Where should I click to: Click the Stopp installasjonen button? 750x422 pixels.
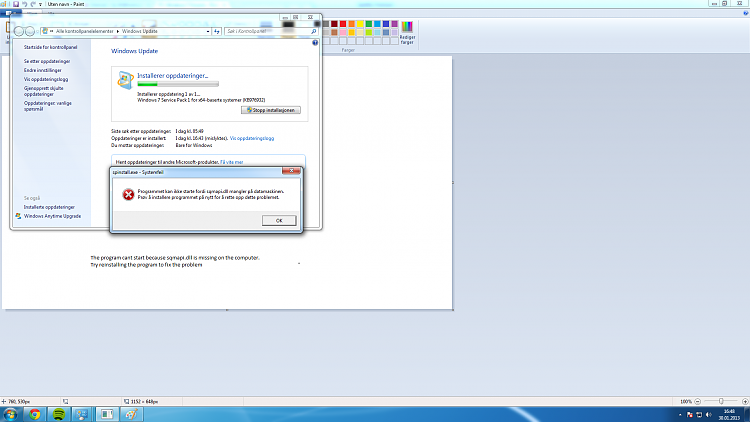(x=271, y=110)
